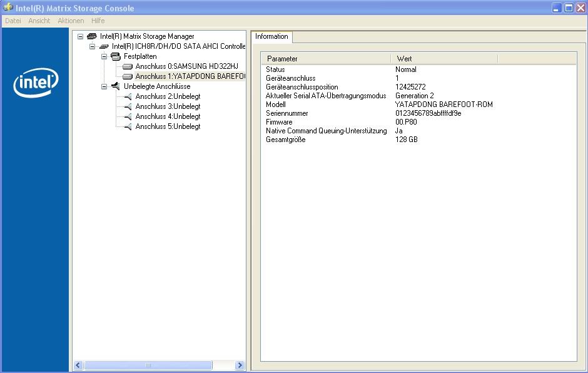
Task: Click the Intel Matrix Storage Manager root icon
Action: [92, 36]
